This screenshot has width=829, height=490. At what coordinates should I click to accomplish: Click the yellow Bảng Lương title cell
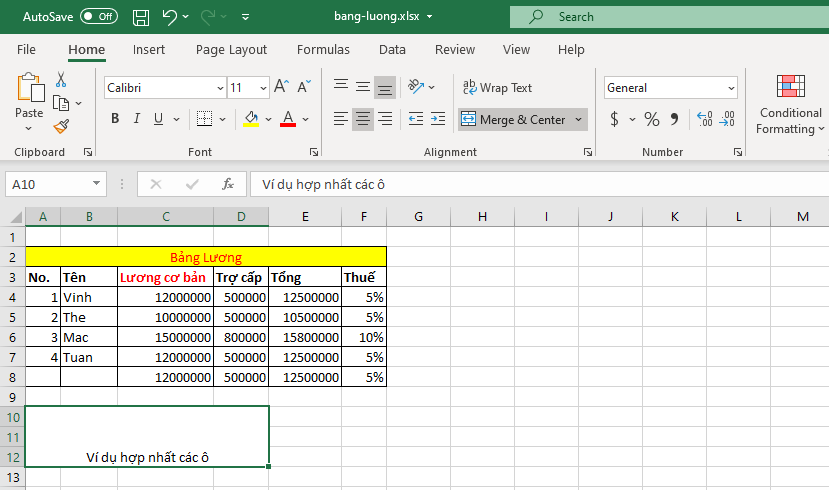206,257
